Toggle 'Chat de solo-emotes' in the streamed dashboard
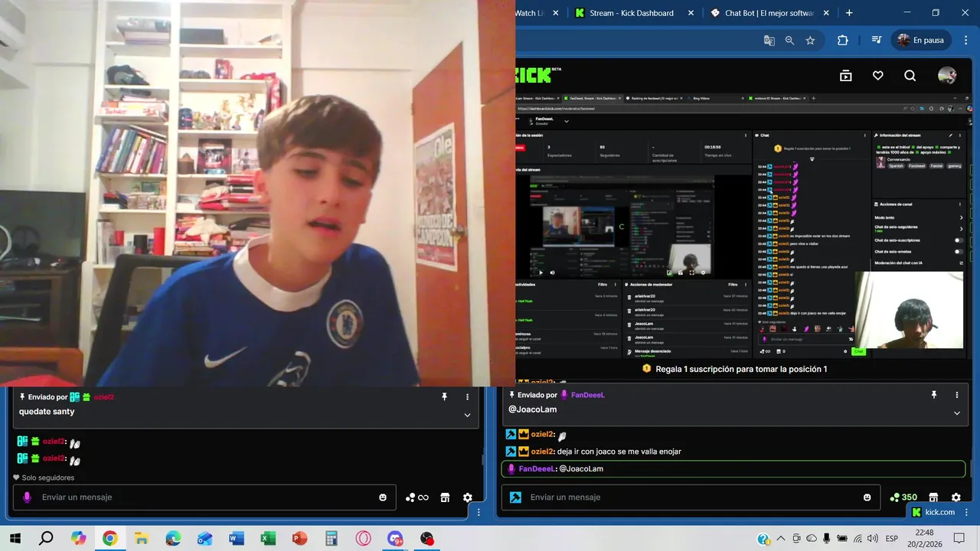 click(x=958, y=251)
